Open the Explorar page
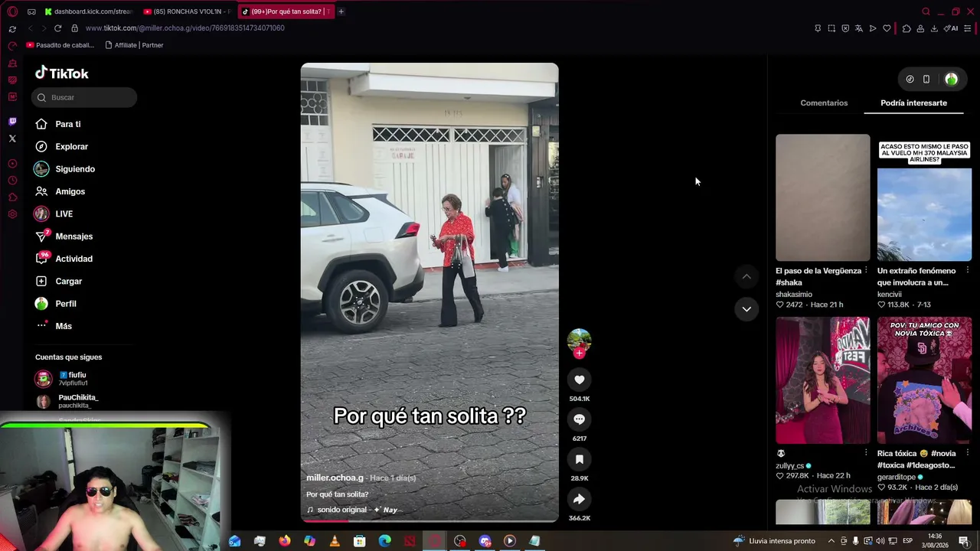 (x=62, y=146)
